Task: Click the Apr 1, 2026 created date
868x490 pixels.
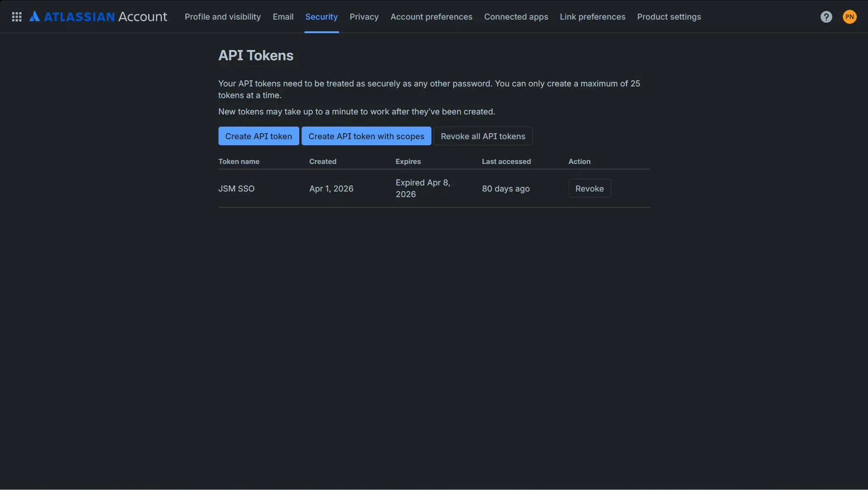Action: click(x=331, y=189)
